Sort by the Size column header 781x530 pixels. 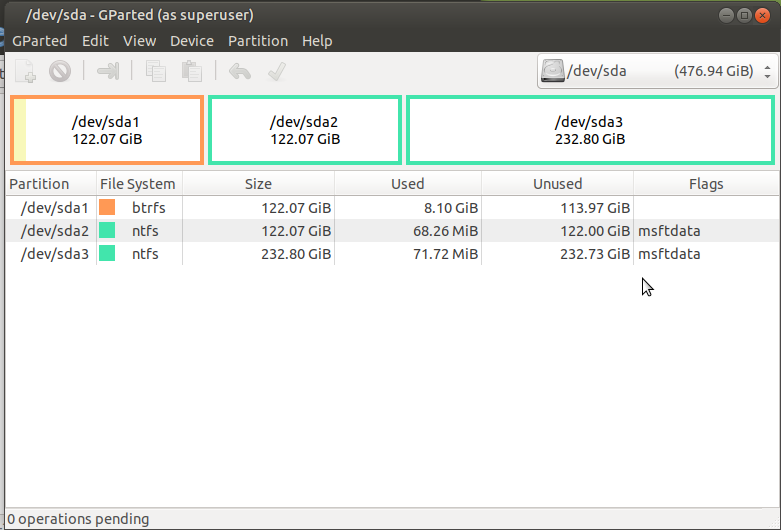258,184
